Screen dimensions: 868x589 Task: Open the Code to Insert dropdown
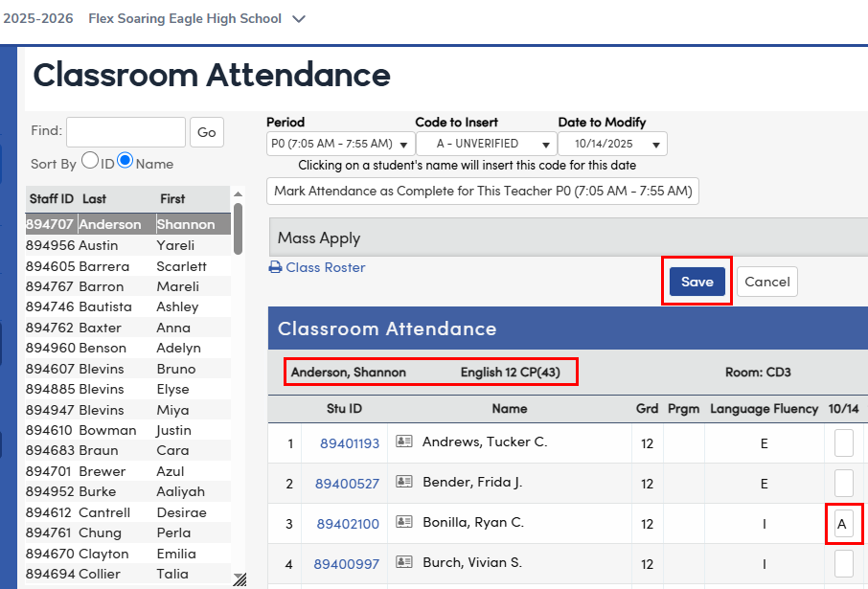[487, 144]
